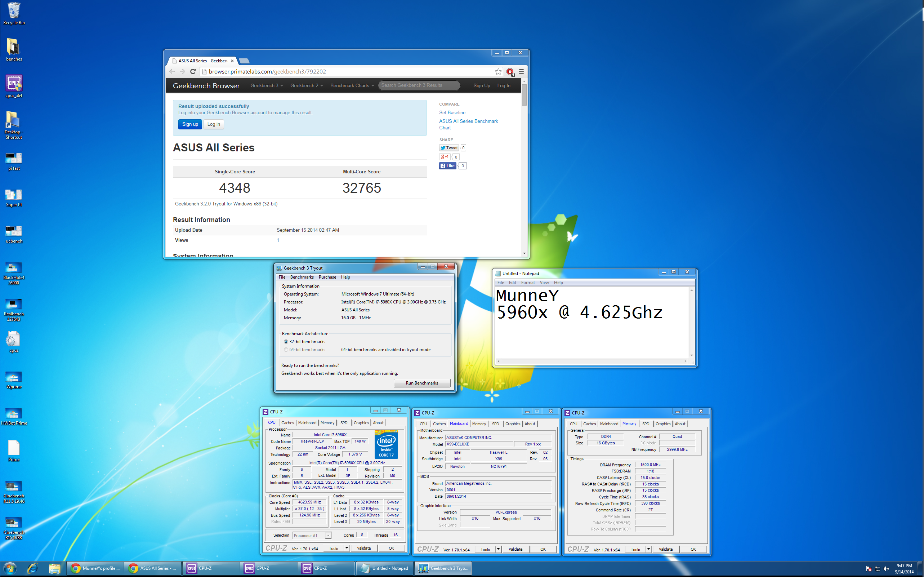Open Processor #1 selection dropdown in CPU-Z
The width and height of the screenshot is (924, 577).
[312, 536]
